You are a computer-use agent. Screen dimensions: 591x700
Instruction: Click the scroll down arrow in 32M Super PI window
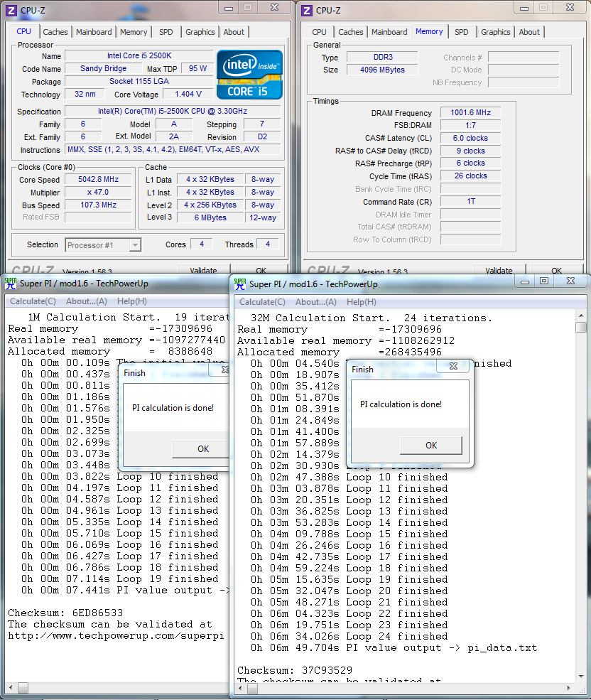point(581,677)
